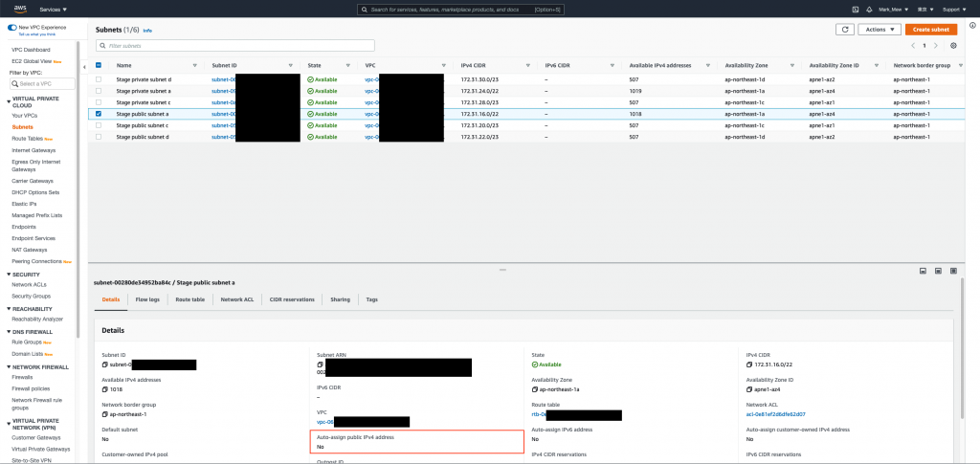The height and width of the screenshot is (464, 980).
Task: Collapse the NETWORK FIREWALL sidebar section
Action: coord(9,367)
